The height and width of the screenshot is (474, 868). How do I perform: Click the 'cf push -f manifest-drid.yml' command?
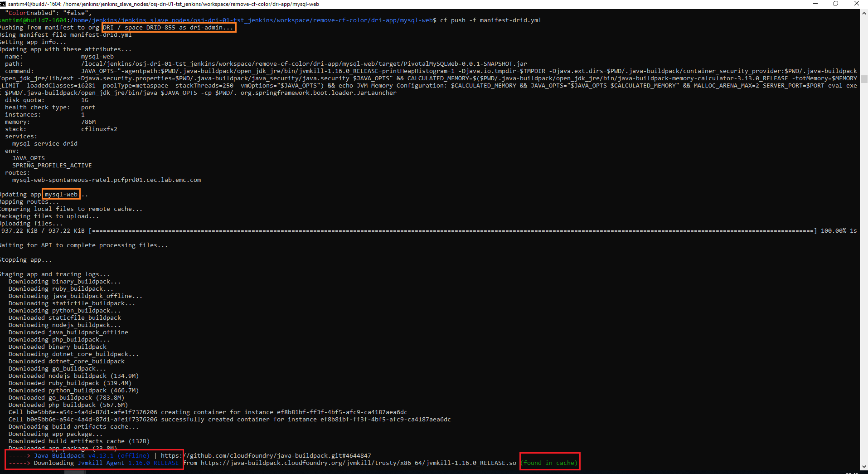click(x=491, y=20)
